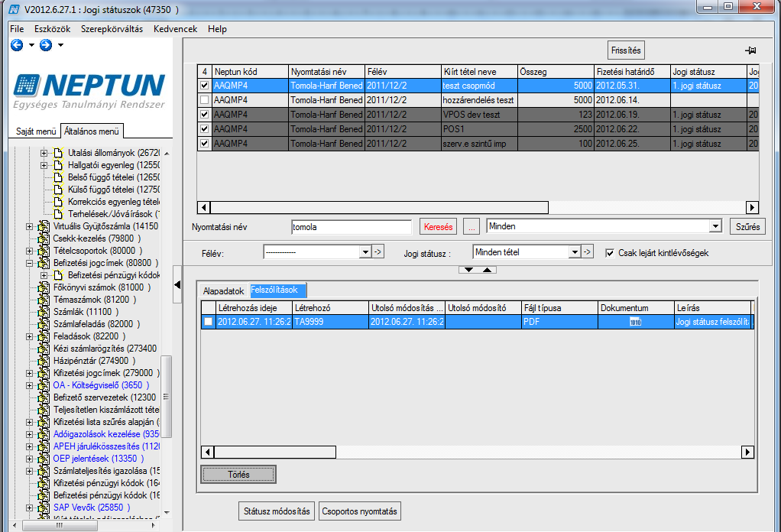The height and width of the screenshot is (532, 781).
Task: Click the Törlés button
Action: tap(238, 475)
